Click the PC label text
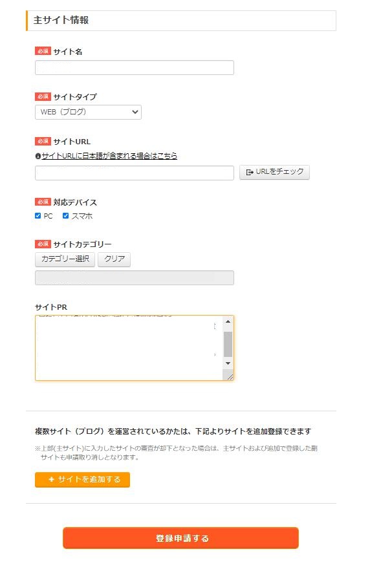 tap(49, 216)
